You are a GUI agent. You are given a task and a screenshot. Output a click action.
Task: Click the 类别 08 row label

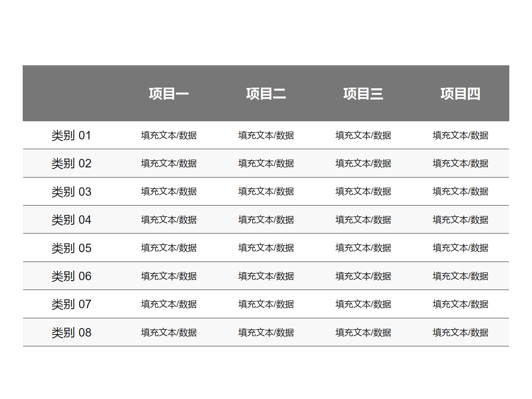(x=71, y=332)
